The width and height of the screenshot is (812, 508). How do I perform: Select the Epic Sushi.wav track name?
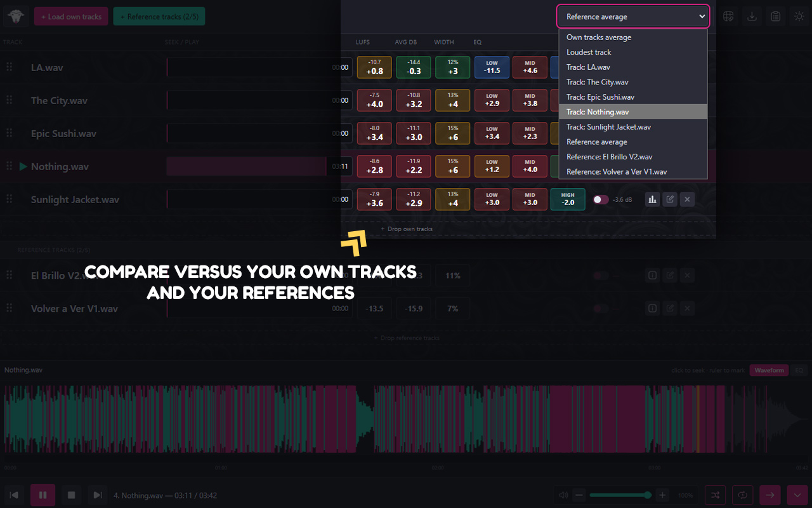[63, 133]
